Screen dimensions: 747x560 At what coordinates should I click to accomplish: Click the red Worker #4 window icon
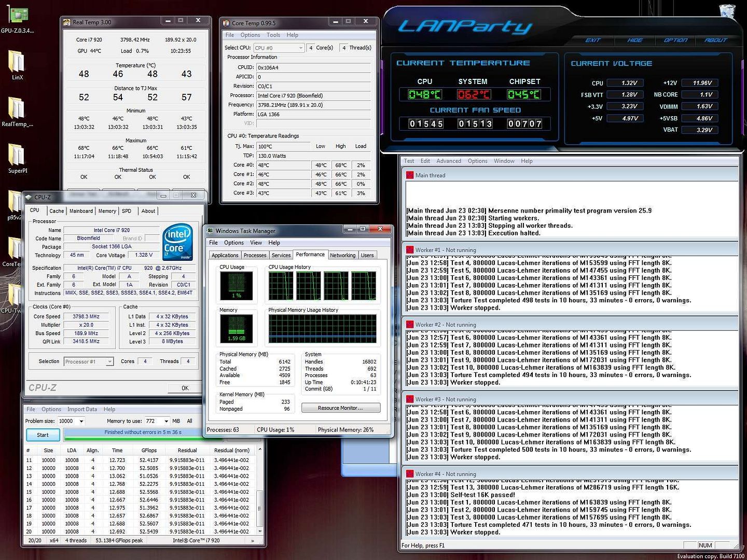click(409, 474)
